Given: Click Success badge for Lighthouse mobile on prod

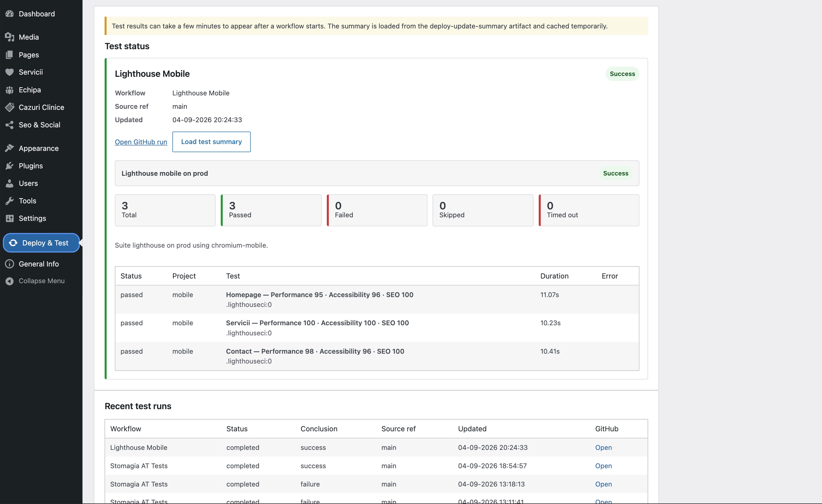Looking at the screenshot, I should [615, 173].
